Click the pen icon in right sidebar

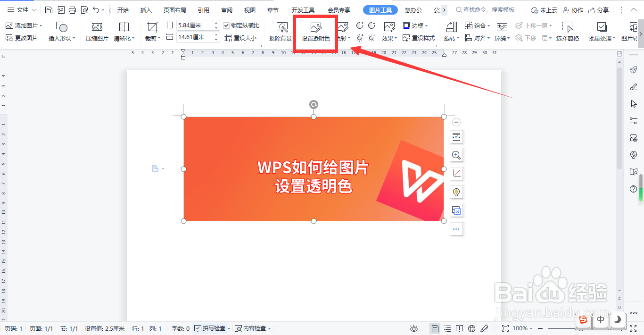(634, 87)
